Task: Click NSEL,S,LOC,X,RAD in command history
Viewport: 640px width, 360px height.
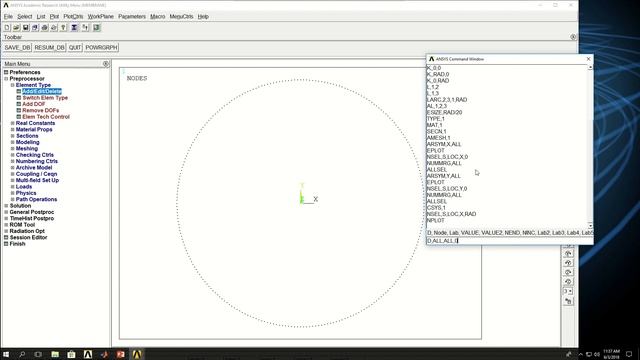Action: point(451,214)
